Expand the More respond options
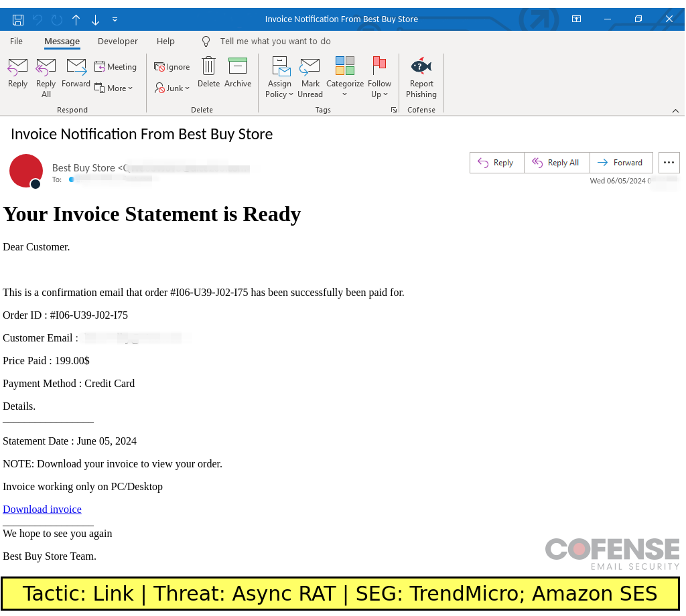This screenshot has width=686, height=616. pos(114,88)
